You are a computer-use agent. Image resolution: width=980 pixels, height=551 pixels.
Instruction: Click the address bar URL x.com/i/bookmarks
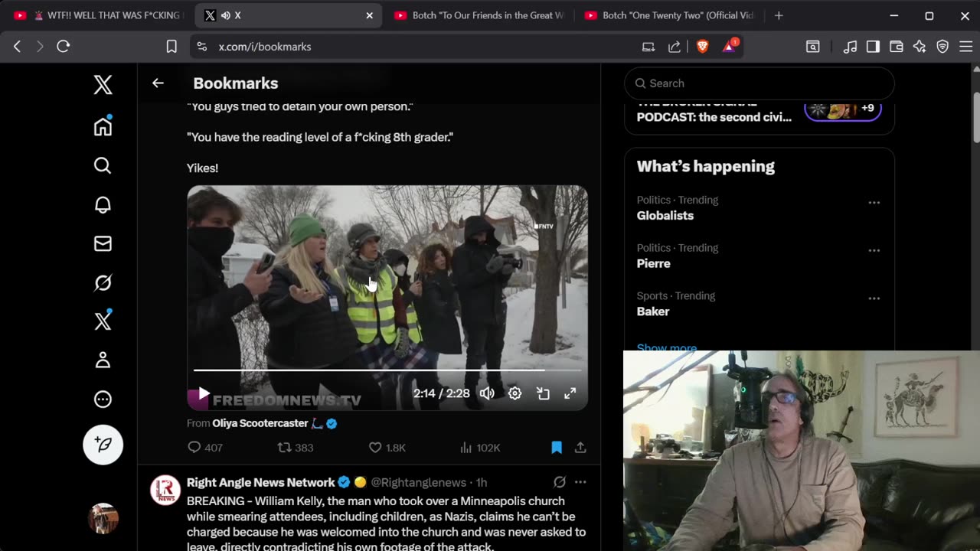coord(265,47)
